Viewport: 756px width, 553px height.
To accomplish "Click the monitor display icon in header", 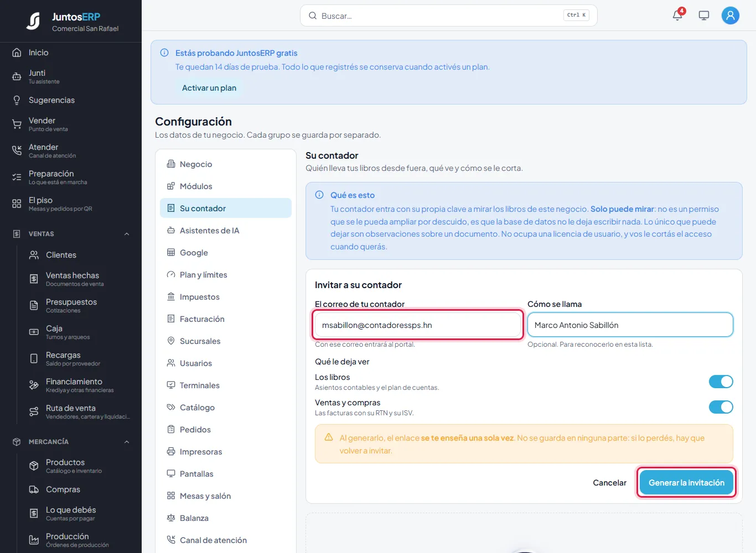I will coord(704,15).
